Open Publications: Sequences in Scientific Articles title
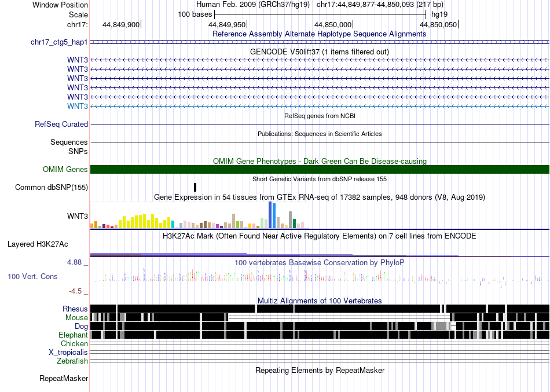The width and height of the screenshot is (550, 392). (320, 134)
